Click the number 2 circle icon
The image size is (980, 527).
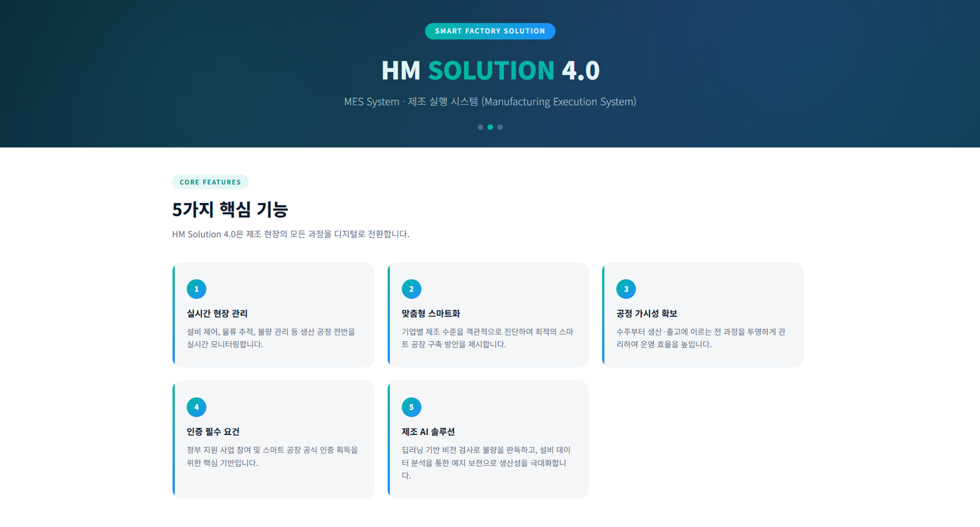(x=411, y=289)
